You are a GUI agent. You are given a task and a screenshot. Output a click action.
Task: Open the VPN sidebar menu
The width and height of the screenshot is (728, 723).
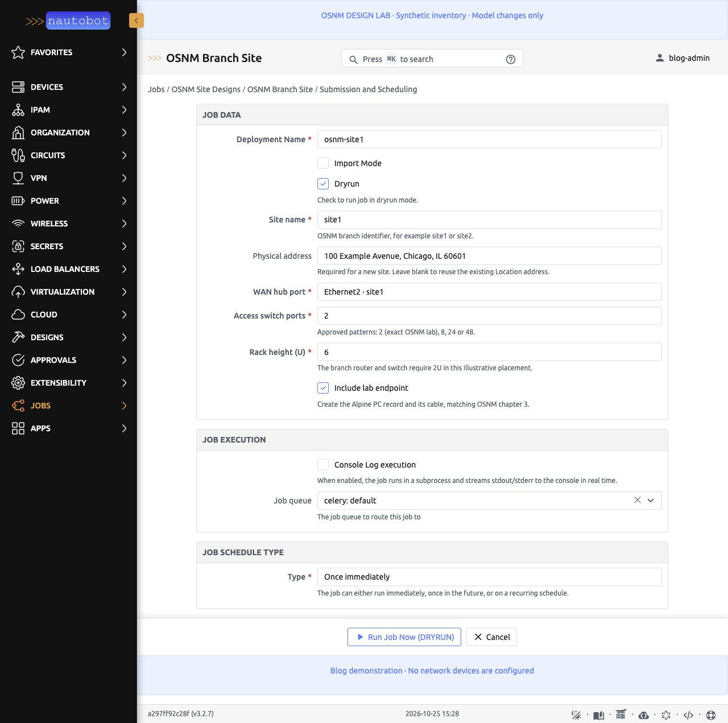pyautogui.click(x=68, y=178)
